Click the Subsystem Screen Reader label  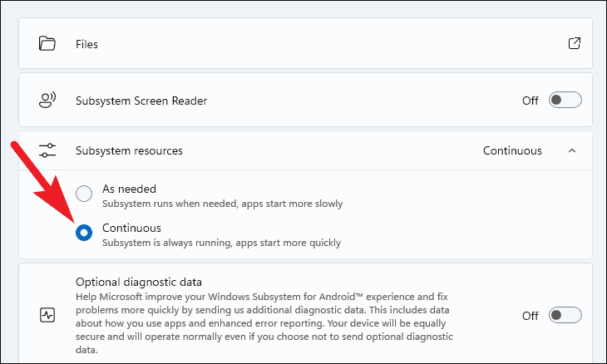[141, 101]
